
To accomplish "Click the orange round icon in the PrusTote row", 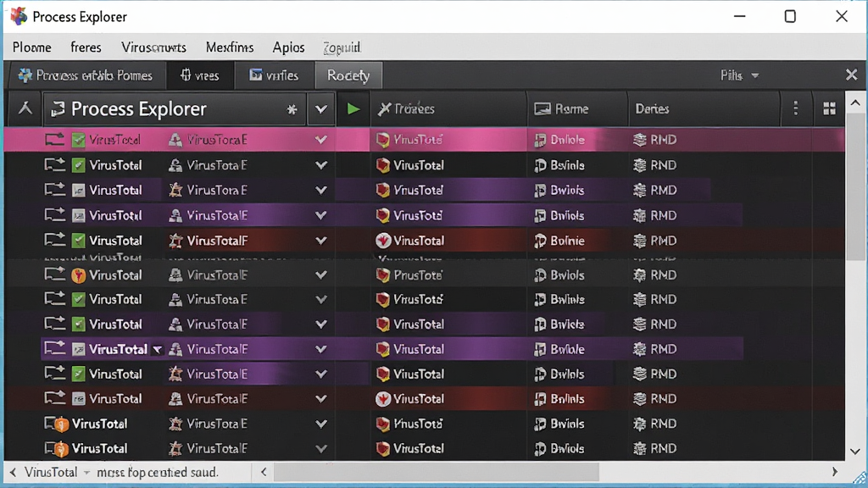I will (x=79, y=275).
